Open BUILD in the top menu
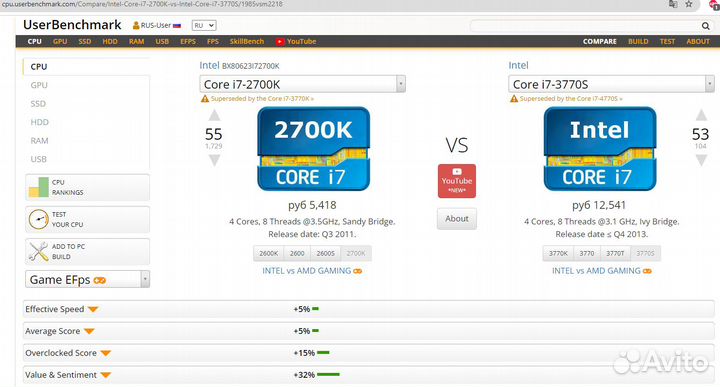This screenshot has width=720, height=387. (x=638, y=41)
